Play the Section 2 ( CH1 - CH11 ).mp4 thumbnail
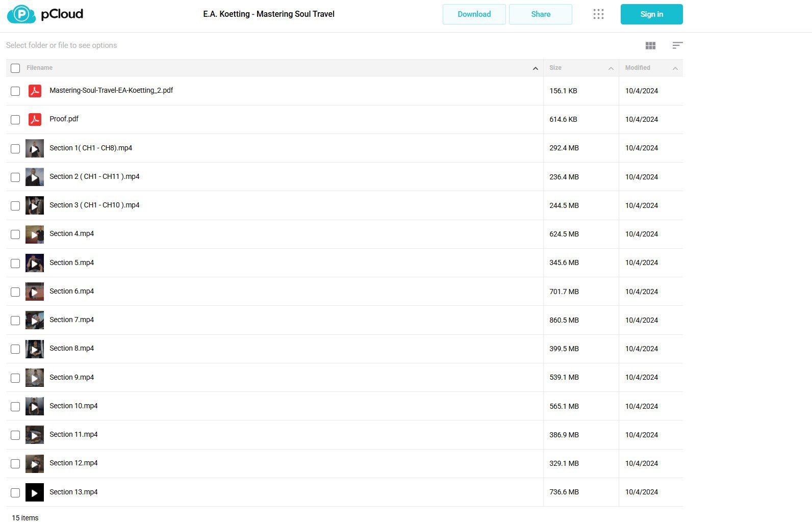The width and height of the screenshot is (812, 527). tap(35, 177)
